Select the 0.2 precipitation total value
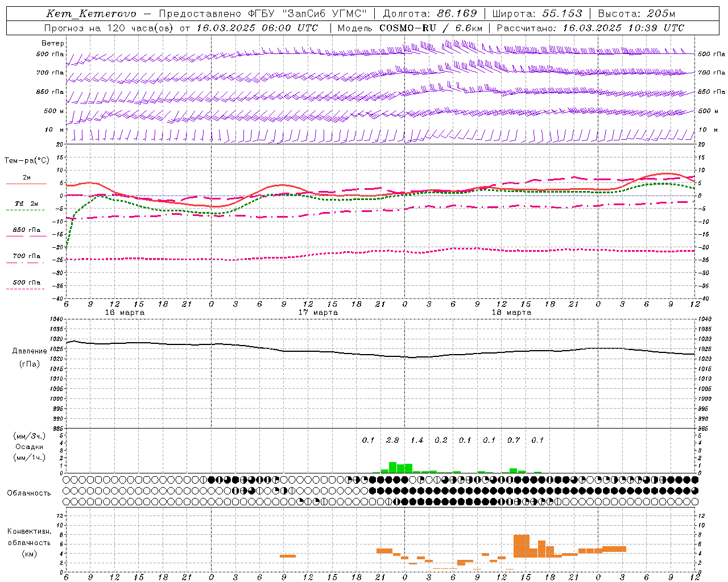Image resolution: width=728 pixels, height=582 pixels. pos(441,440)
